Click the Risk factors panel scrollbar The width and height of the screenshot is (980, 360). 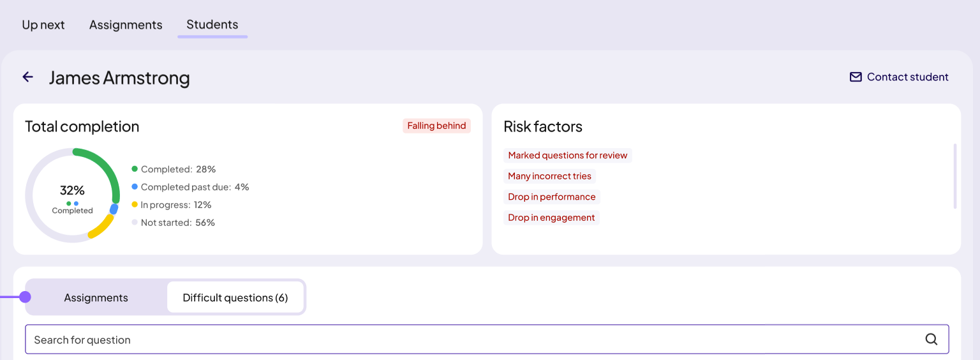(x=955, y=176)
